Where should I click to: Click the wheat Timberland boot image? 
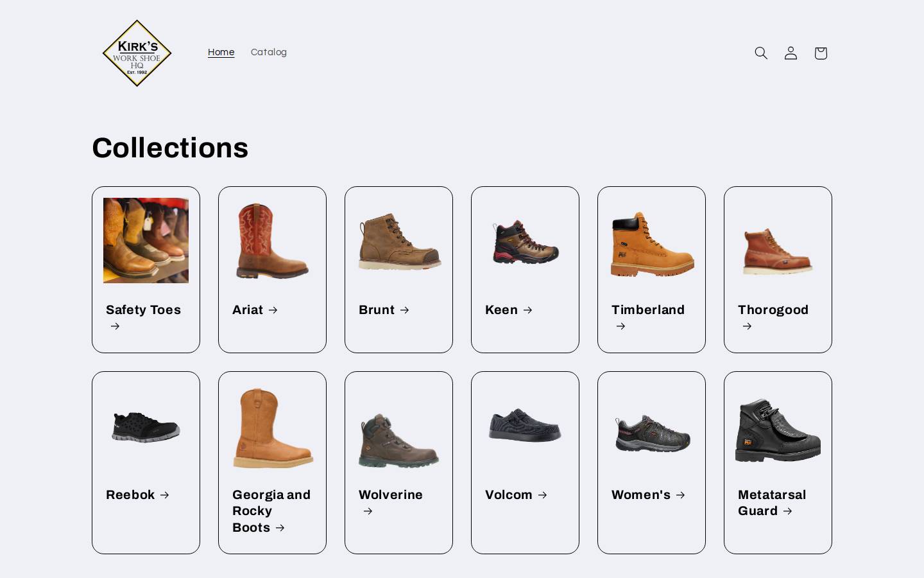click(x=652, y=244)
